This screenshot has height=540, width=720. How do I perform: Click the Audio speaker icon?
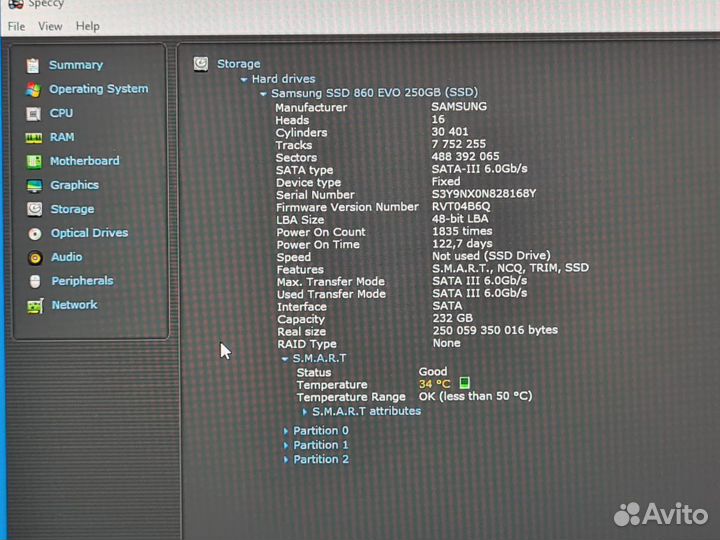click(x=35, y=258)
